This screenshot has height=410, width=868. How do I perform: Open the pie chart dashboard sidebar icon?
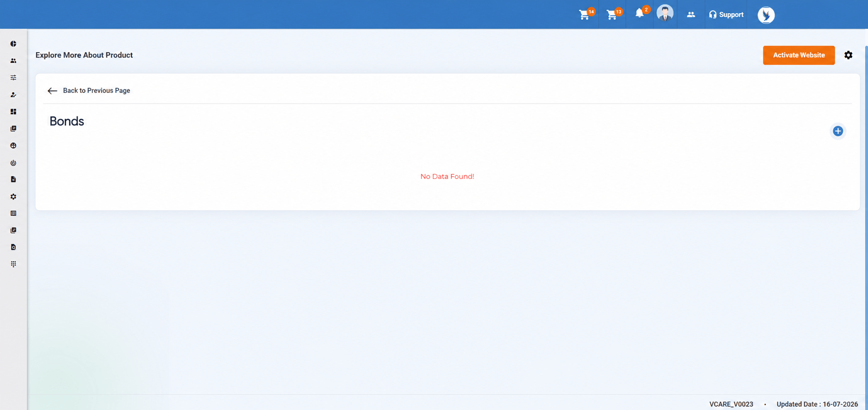13,44
